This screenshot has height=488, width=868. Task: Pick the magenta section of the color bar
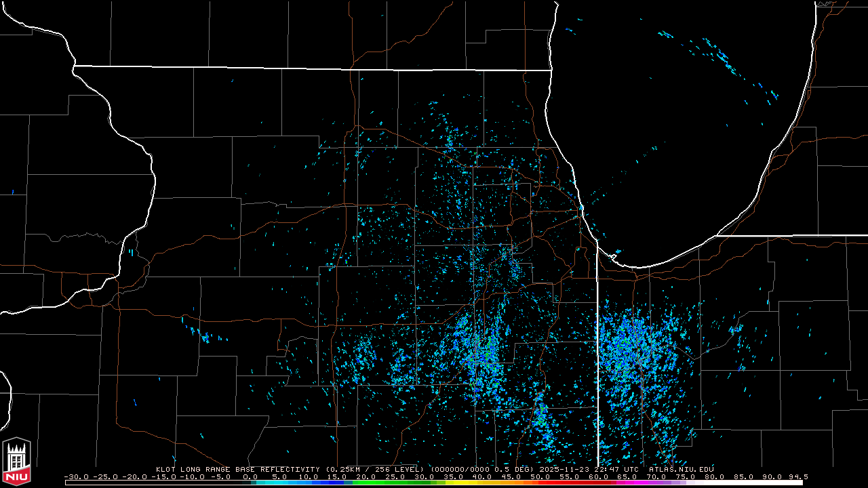644,483
